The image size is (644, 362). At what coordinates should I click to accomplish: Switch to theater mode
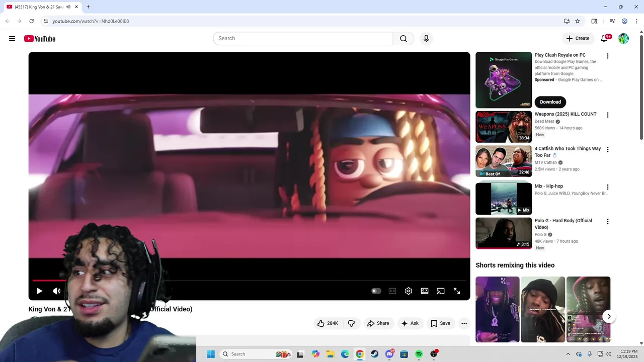[x=425, y=291]
